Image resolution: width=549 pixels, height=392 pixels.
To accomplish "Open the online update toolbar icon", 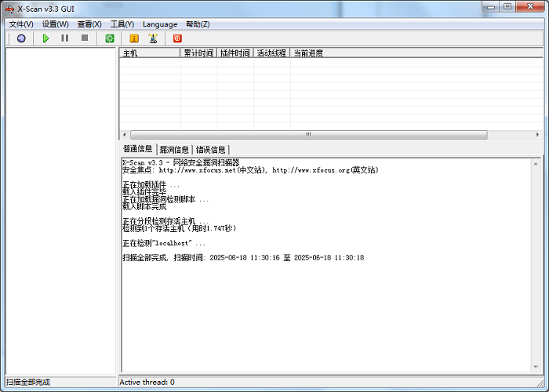I will pos(153,38).
